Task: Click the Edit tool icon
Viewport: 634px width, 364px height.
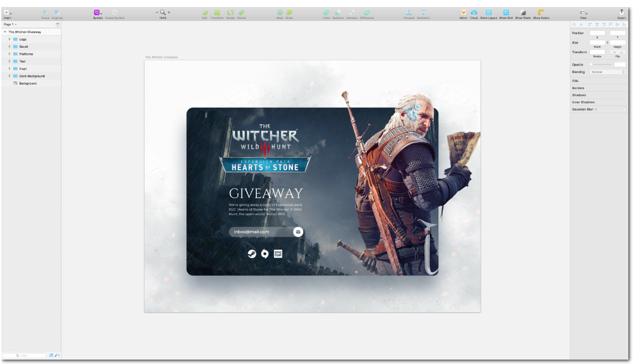Action: click(205, 13)
